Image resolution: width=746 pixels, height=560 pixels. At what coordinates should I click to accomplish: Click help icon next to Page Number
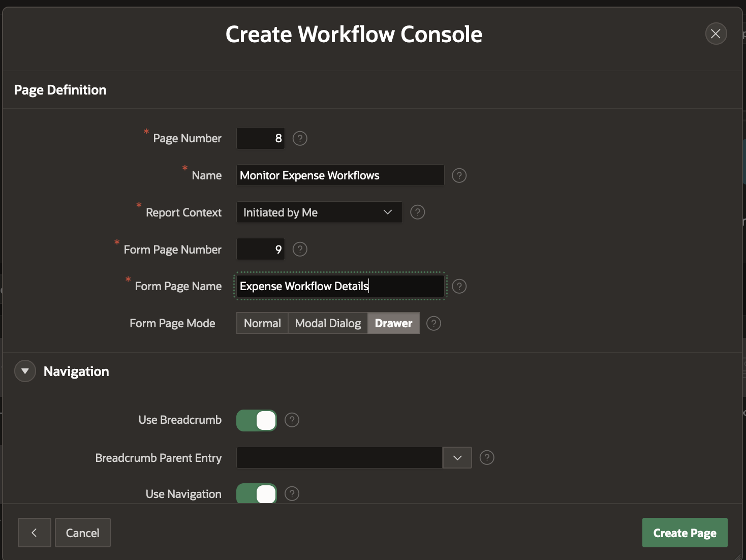tap(300, 138)
